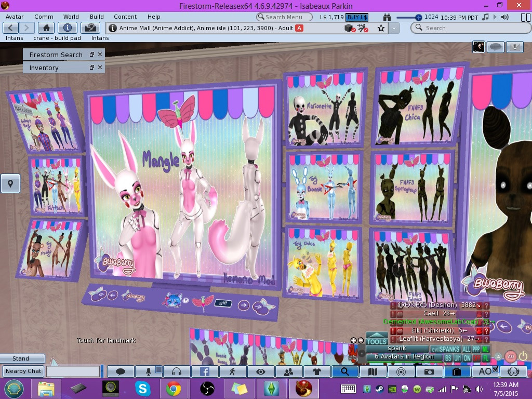Click the walking figure toolbar button
The height and width of the screenshot is (399, 532).
tap(232, 371)
